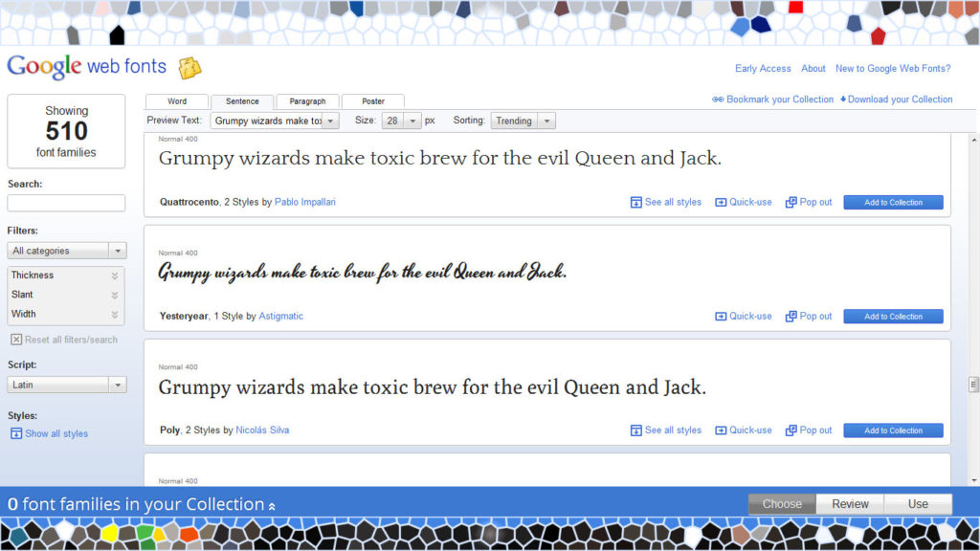
Task: Click See all styles icon for Poly
Action: 635,430
